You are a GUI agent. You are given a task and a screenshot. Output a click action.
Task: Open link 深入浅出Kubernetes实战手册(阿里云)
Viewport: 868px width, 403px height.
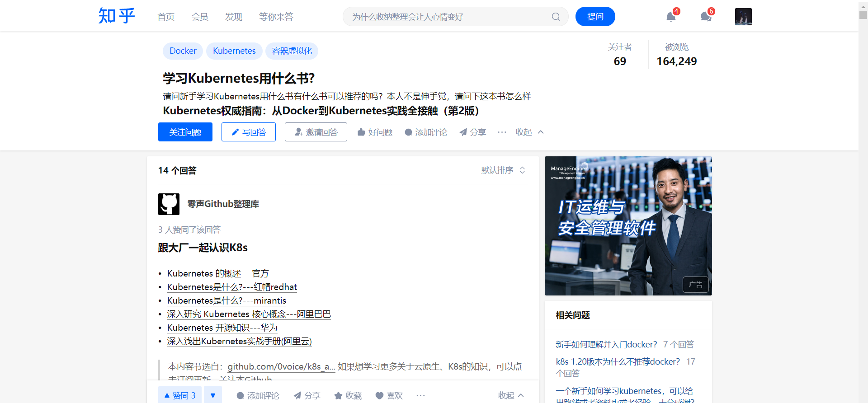tap(240, 342)
